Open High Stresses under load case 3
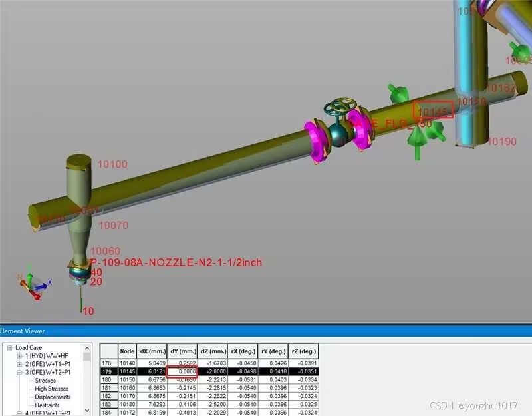Screen dimensions: 532x416 pyautogui.click(x=52, y=389)
